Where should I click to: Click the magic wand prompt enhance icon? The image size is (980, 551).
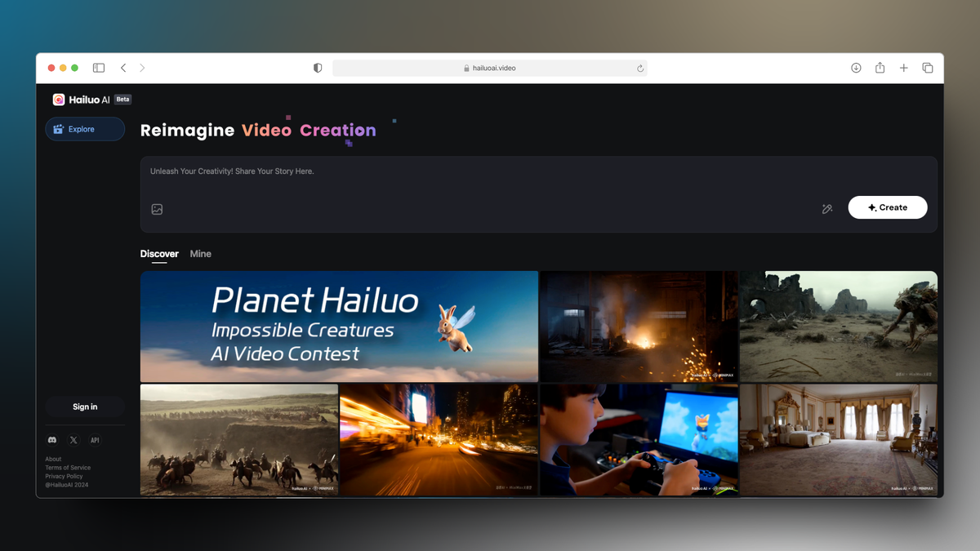coord(827,209)
